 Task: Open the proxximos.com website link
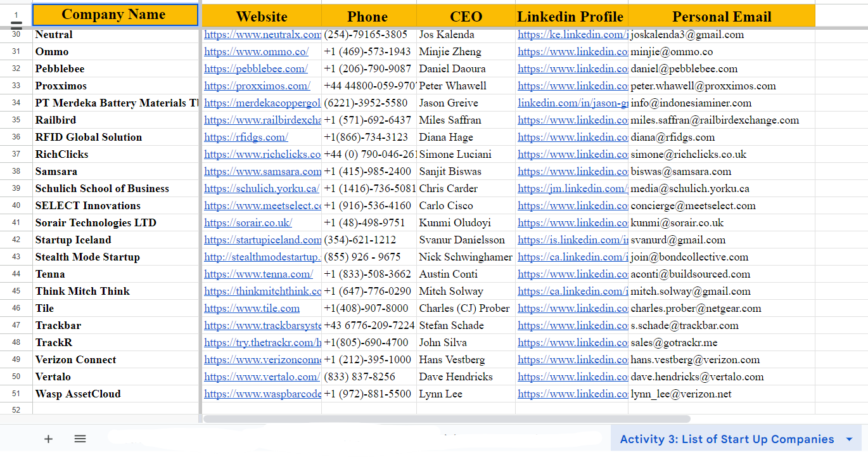click(x=257, y=86)
